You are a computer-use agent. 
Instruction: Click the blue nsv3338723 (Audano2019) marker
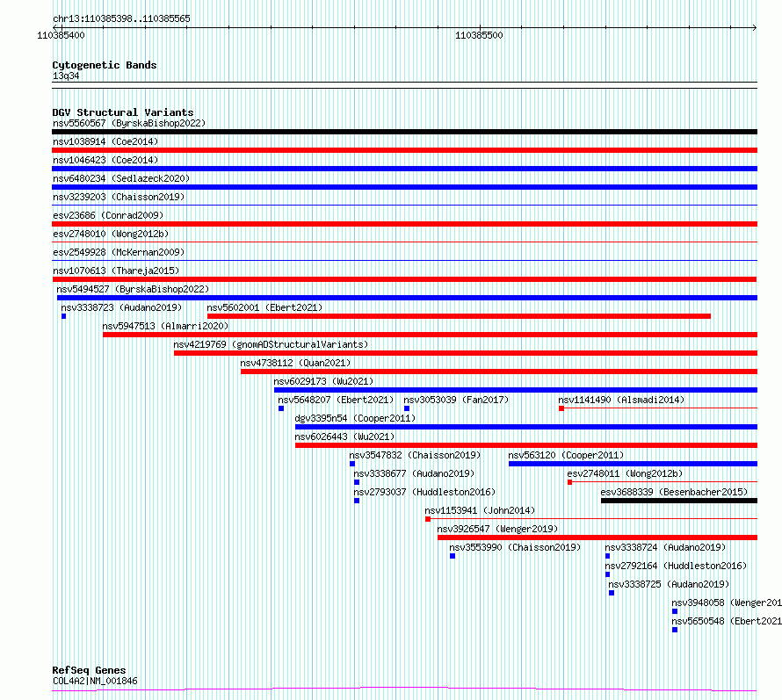click(x=64, y=316)
